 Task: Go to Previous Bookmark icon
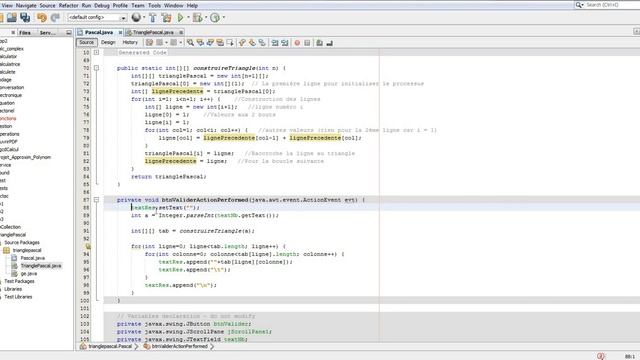(x=242, y=42)
